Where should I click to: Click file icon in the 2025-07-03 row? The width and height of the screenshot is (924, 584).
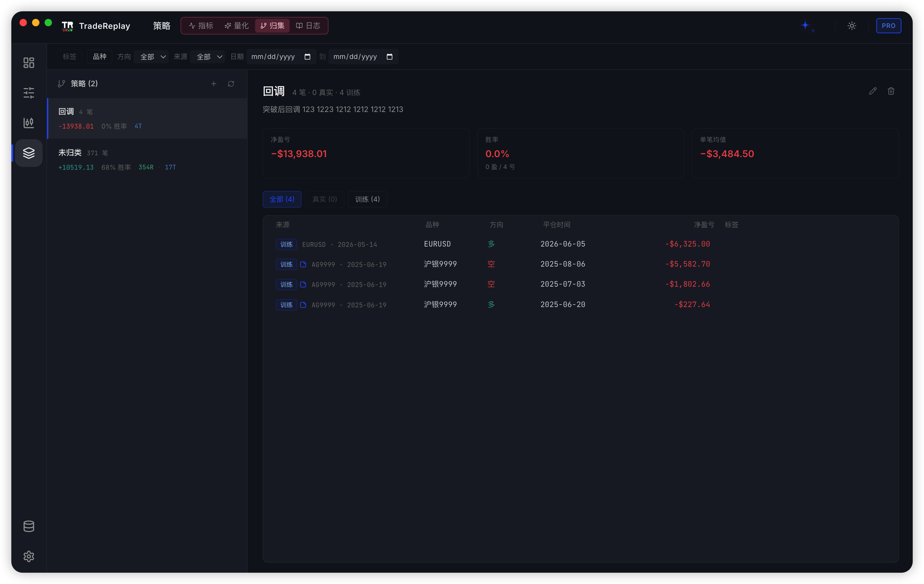pos(303,284)
